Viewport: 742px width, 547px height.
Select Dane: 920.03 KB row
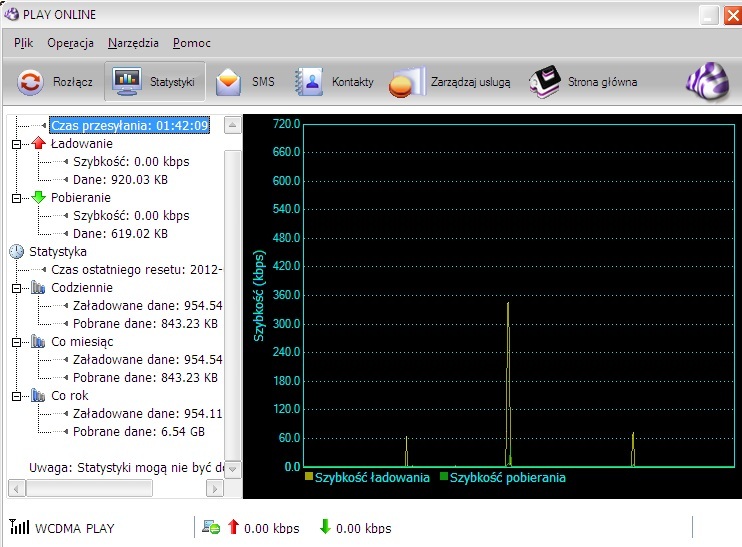click(120, 179)
